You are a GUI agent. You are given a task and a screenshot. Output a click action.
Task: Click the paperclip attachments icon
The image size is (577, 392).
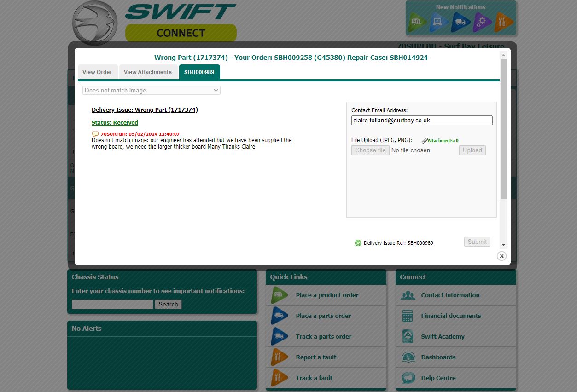(424, 141)
